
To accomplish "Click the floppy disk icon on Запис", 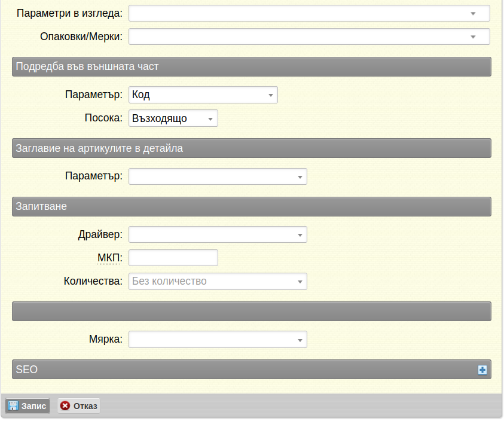I will (x=13, y=405).
